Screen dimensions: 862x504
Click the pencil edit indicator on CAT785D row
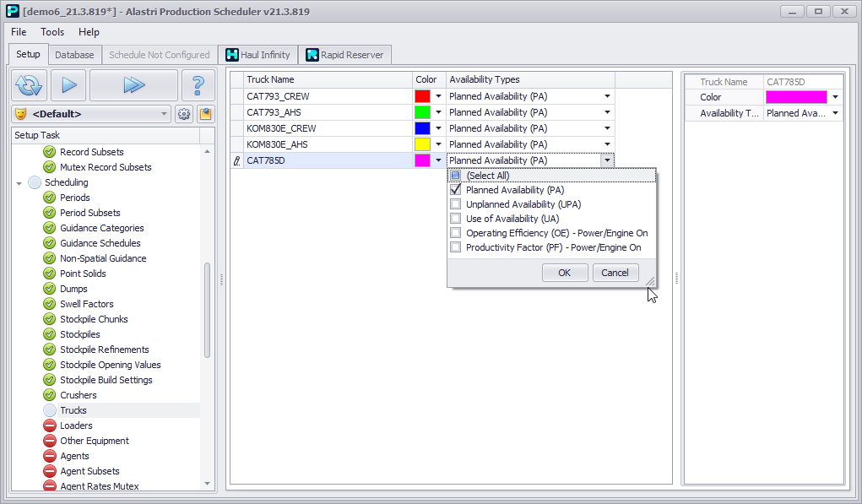click(x=237, y=160)
